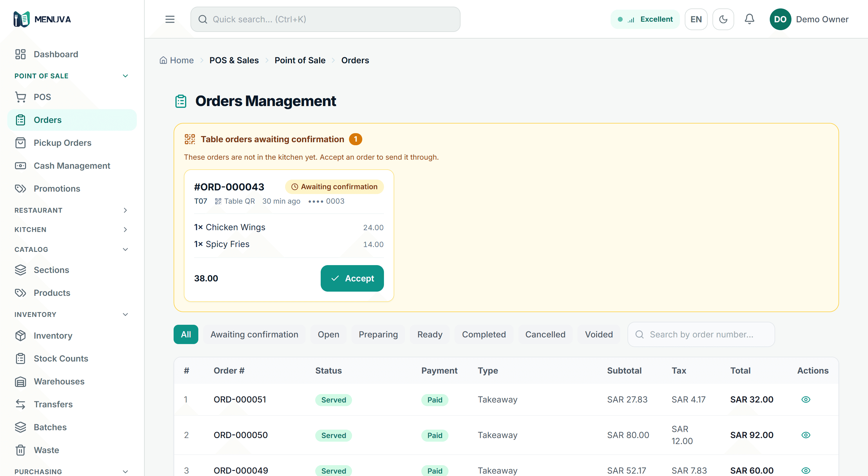The height and width of the screenshot is (476, 868).
Task: Switch language with EN button
Action: point(696,19)
